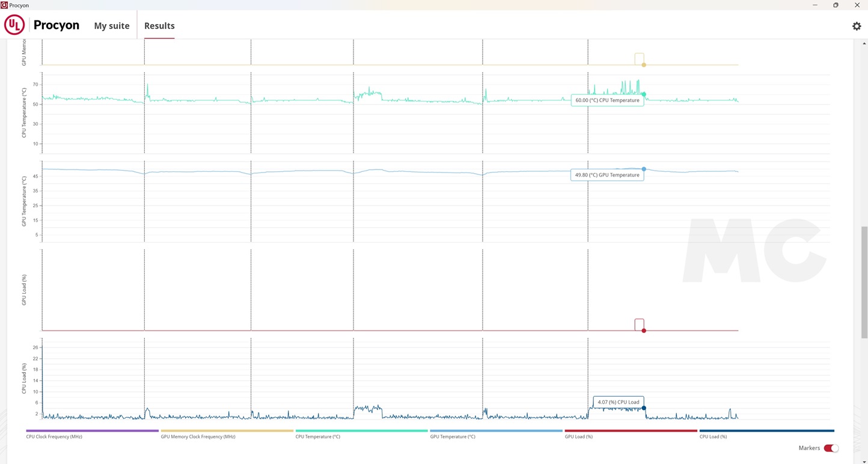Viewport: 868px width, 464px height.
Task: Click the Procyon title bar app icon
Action: point(4,5)
